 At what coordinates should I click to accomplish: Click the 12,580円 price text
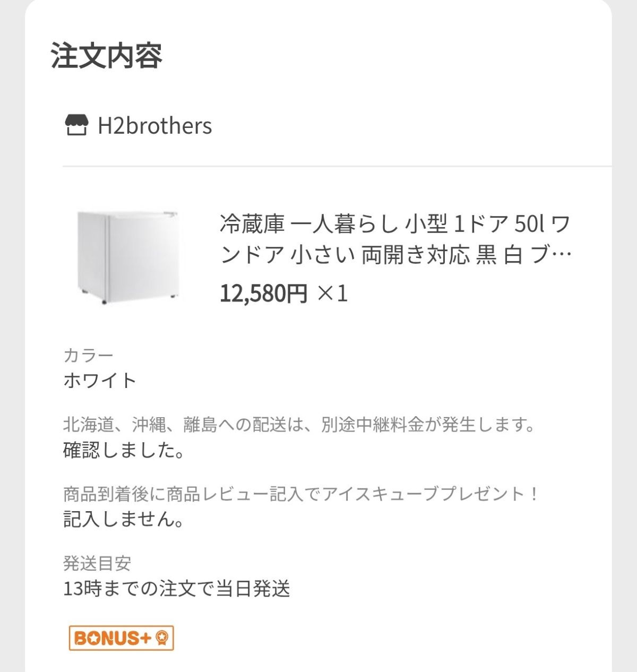point(263,293)
